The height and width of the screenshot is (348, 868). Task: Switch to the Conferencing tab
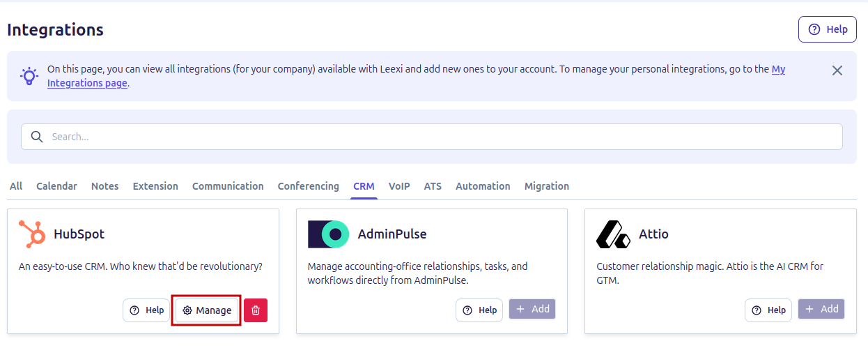(309, 186)
